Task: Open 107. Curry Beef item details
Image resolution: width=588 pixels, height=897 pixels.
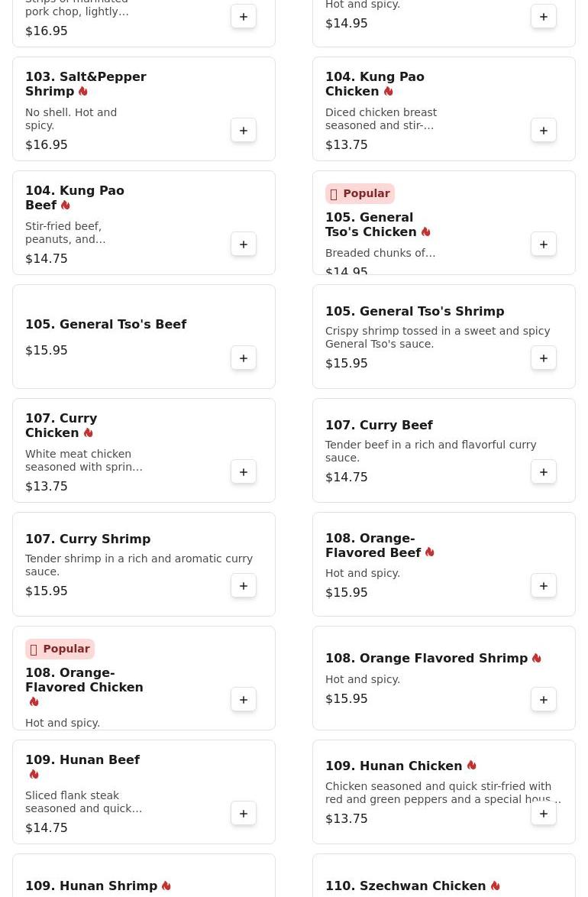Action: 379,426
